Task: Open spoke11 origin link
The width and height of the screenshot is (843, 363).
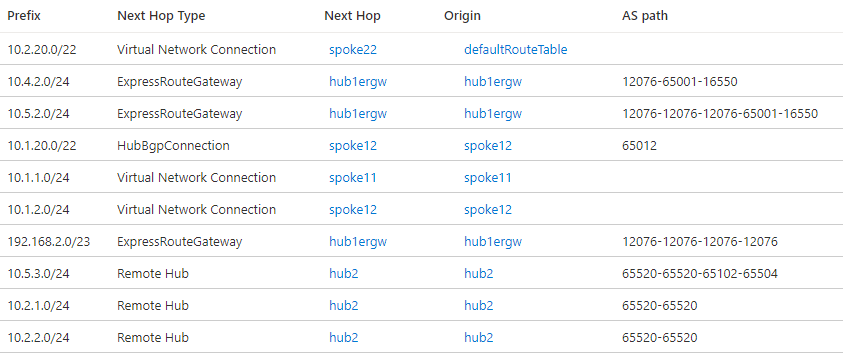Action: point(488,177)
